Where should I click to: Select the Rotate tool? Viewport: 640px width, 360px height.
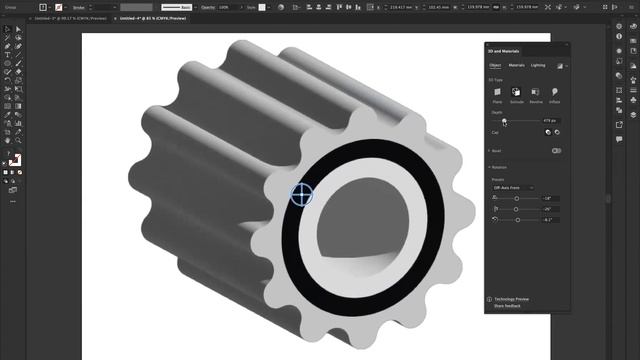[x=7, y=80]
